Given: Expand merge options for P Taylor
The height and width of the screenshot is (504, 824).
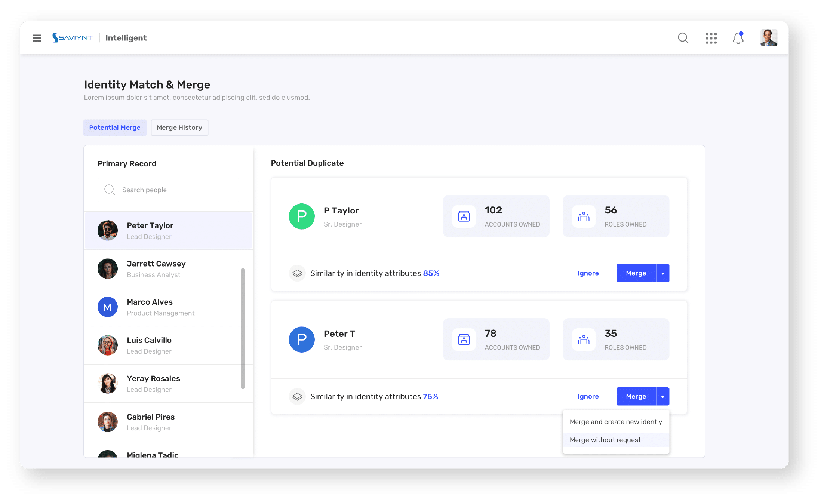Looking at the screenshot, I should [x=663, y=273].
